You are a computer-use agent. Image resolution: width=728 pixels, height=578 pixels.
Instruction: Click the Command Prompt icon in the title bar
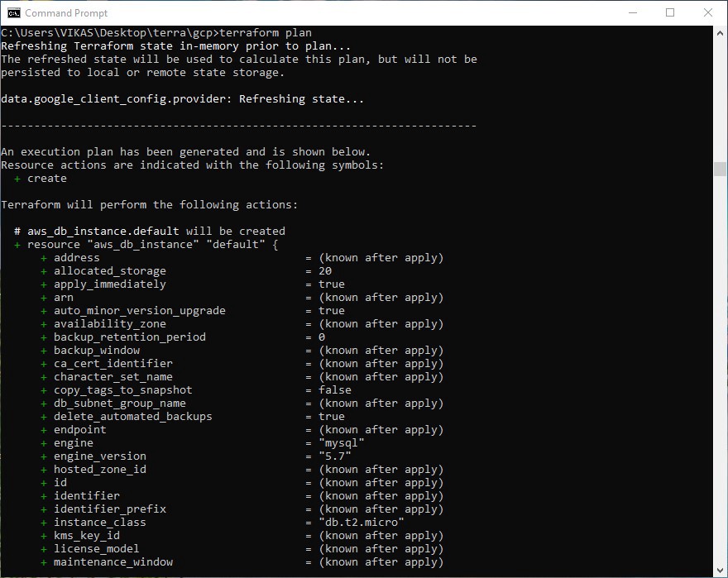coord(13,13)
